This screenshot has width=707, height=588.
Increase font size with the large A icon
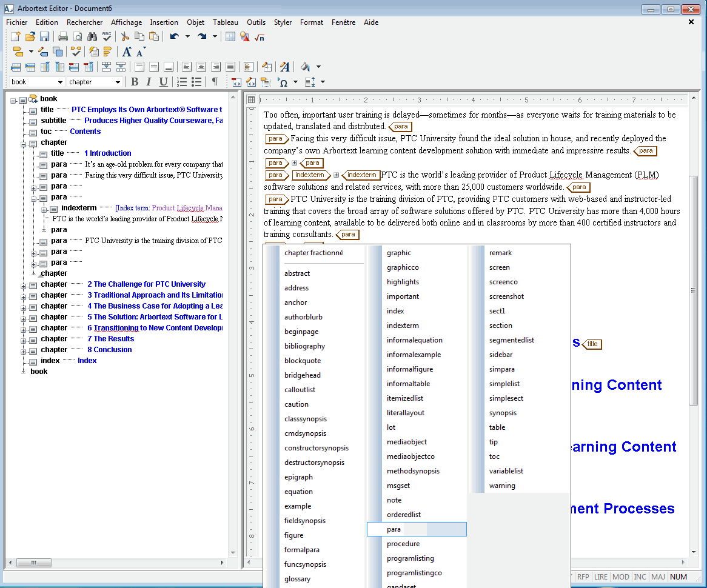[x=127, y=52]
